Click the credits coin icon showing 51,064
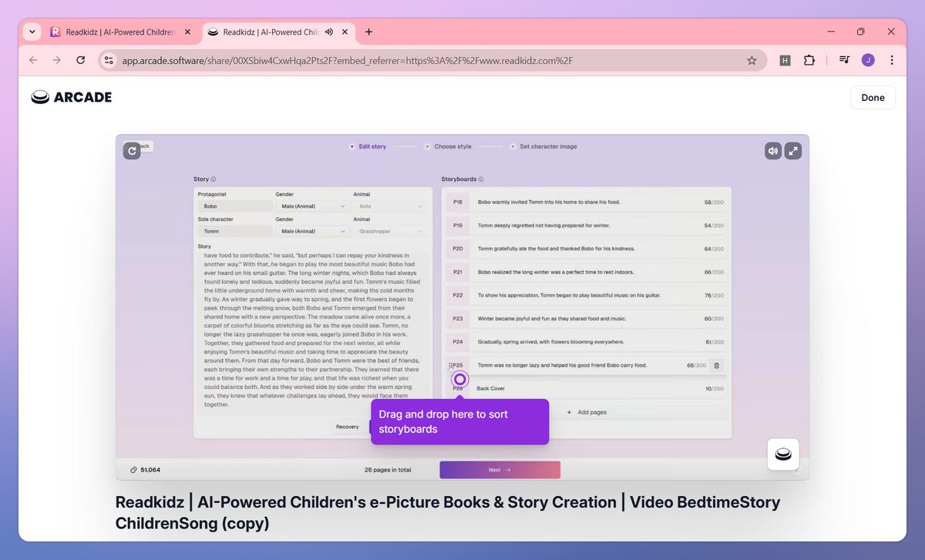Viewport: 925px width, 560px height. click(134, 470)
